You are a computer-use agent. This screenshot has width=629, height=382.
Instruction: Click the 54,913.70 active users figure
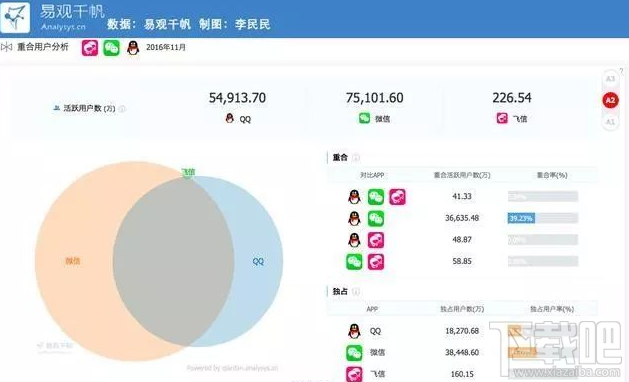pos(237,98)
